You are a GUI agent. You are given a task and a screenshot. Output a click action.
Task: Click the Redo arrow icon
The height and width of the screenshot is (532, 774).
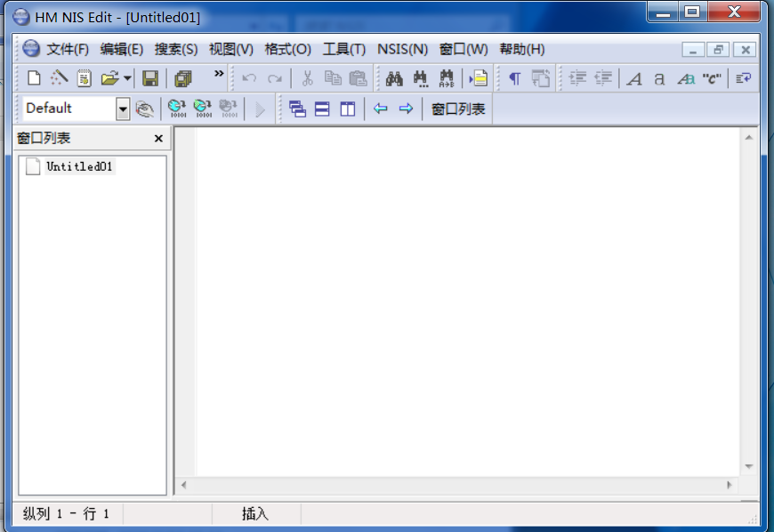(x=274, y=78)
